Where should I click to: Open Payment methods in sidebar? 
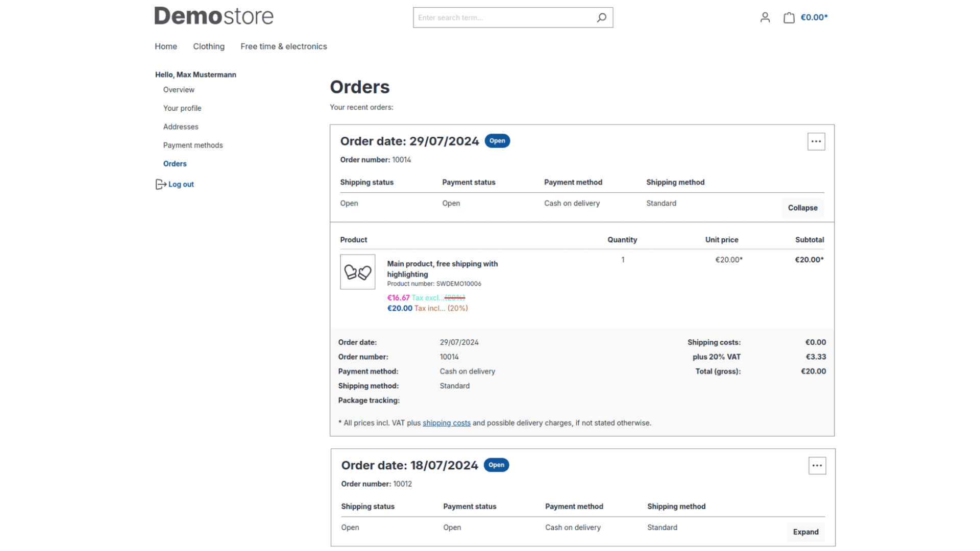[193, 145]
